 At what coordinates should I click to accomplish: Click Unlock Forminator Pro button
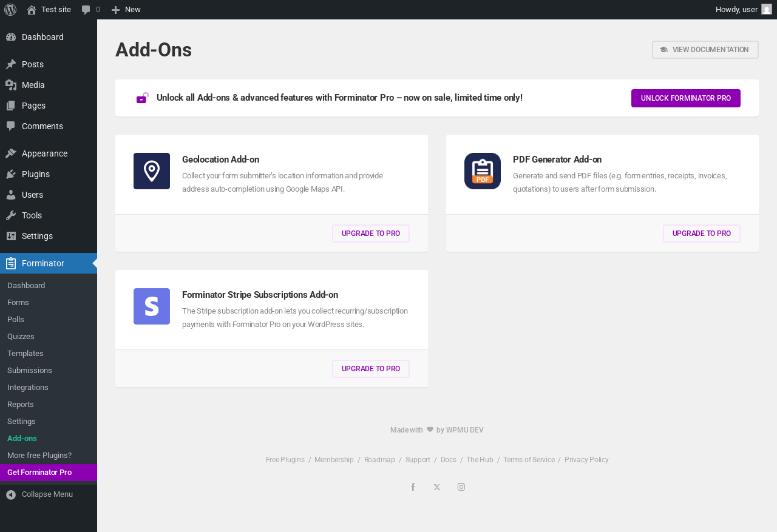(686, 98)
